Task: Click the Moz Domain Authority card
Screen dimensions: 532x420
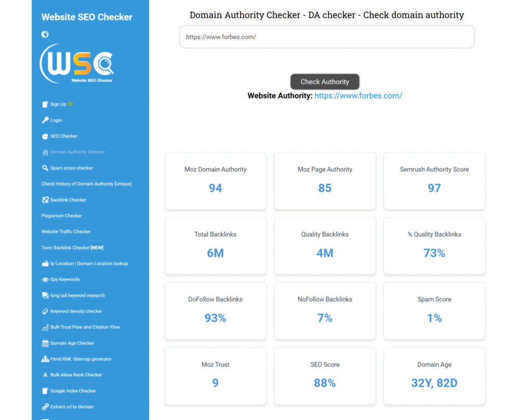Action: click(216, 181)
